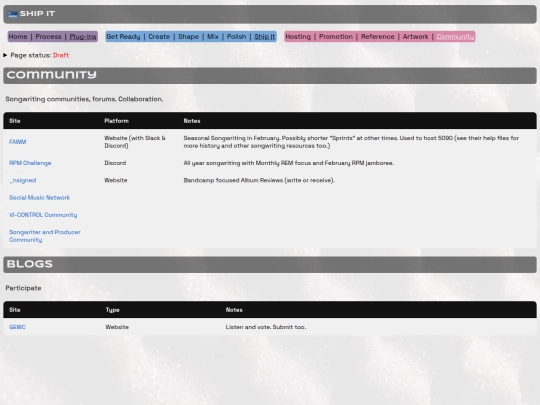Click the 'Songwriting communities, forums' description
Screen dimensions: 540x405
coord(84,99)
